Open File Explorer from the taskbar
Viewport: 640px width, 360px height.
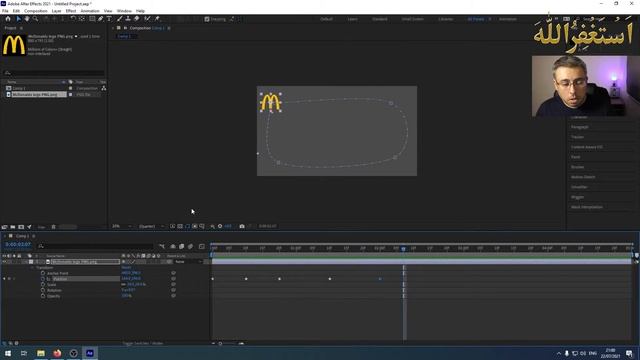(x=41, y=353)
